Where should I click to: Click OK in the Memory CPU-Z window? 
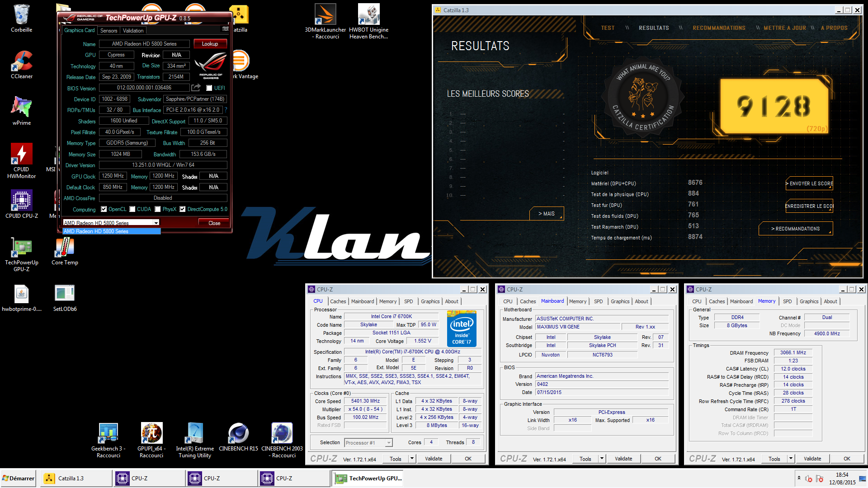coord(847,459)
